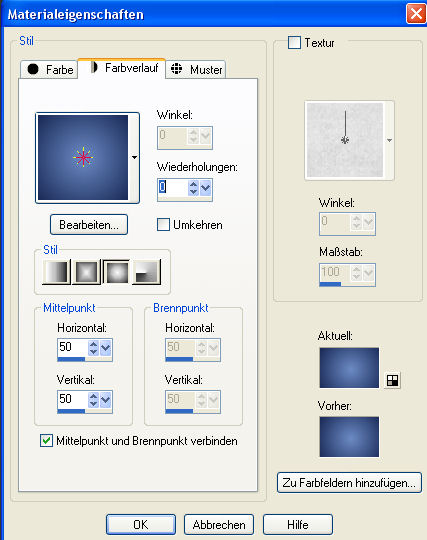Click the Mittelpunkt Vertikal input field

[73, 399]
